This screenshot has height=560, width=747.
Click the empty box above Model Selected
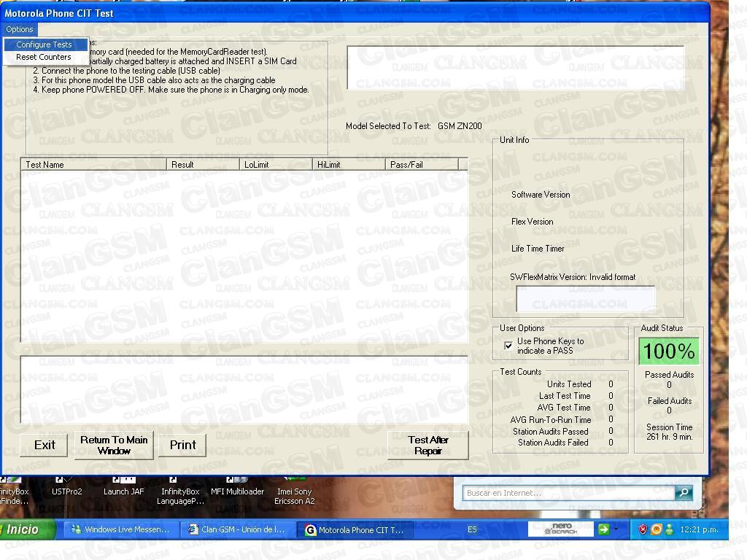coord(516,68)
